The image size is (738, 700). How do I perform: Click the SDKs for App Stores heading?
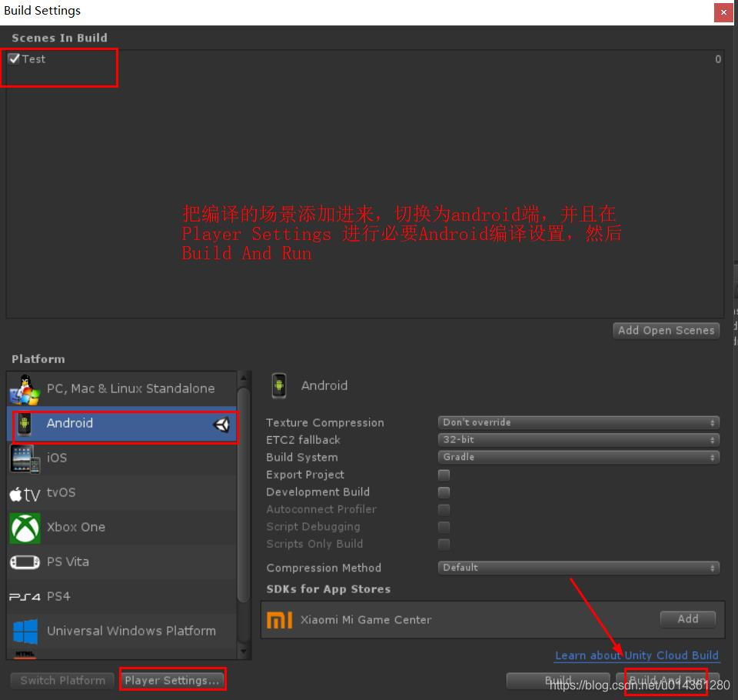coord(328,589)
